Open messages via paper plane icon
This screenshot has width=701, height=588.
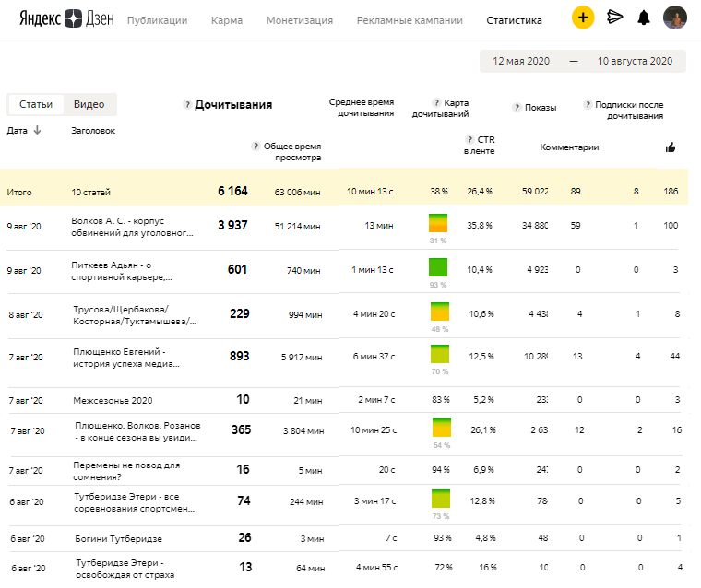[614, 18]
